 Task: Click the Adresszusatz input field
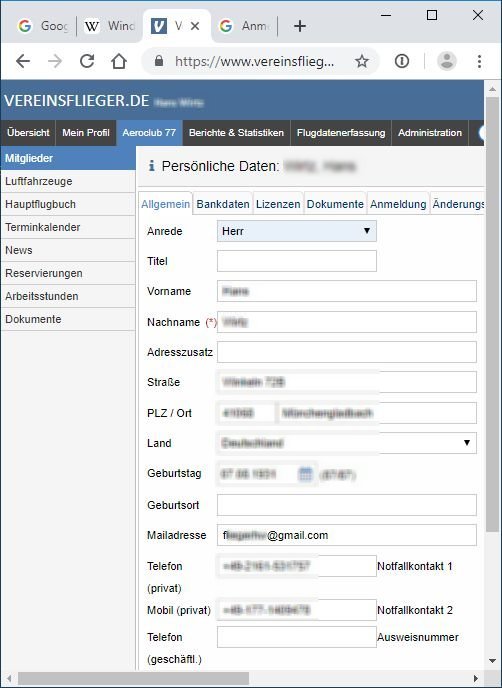347,352
